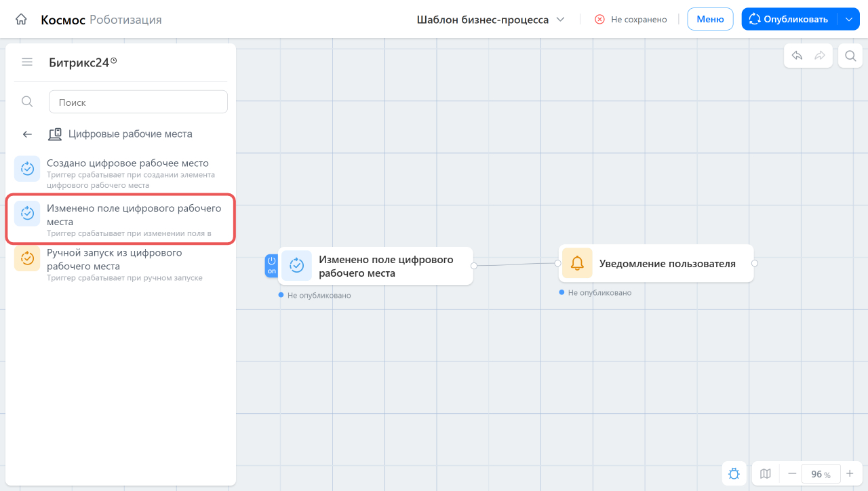Click the redo arrow on the canvas toolbar

(x=820, y=56)
